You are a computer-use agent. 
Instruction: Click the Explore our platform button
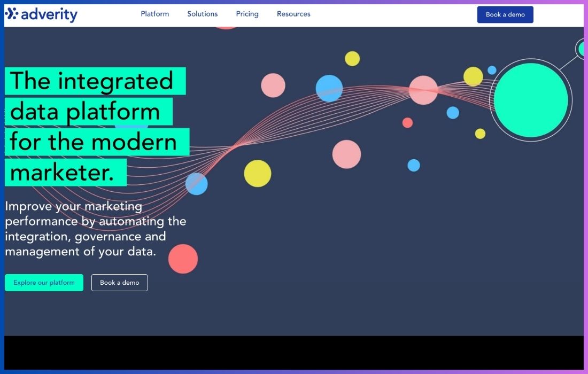(x=44, y=282)
